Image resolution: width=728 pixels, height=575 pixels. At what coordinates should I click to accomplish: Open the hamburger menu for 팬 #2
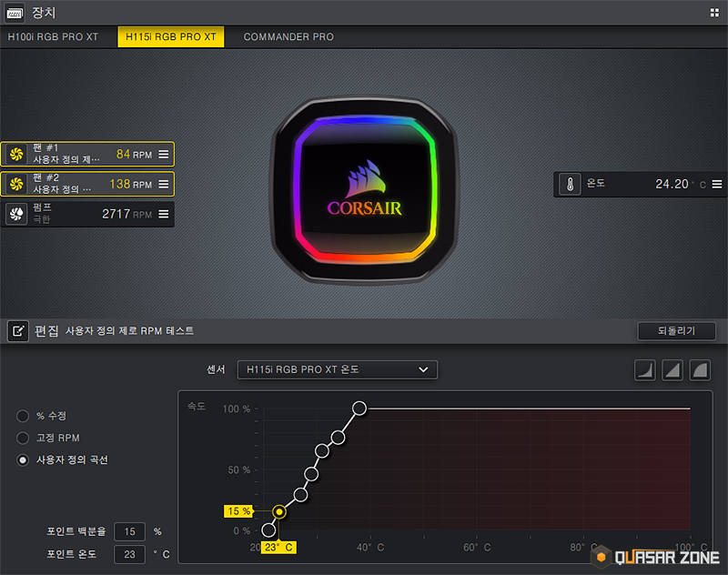pos(164,185)
